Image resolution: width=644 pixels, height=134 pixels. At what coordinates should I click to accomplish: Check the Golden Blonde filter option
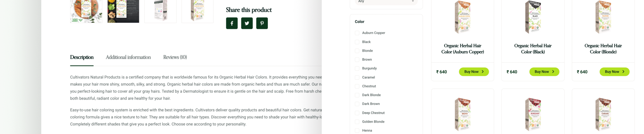357,122
